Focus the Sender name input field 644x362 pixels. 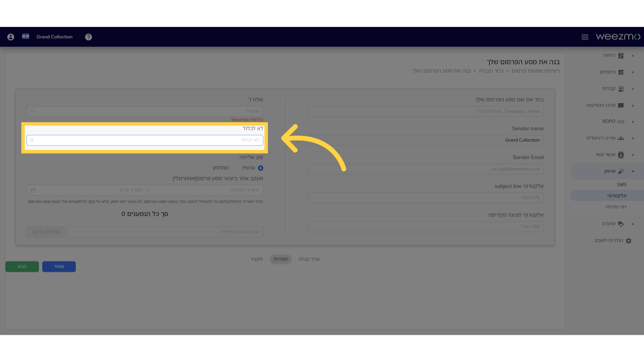pos(425,140)
